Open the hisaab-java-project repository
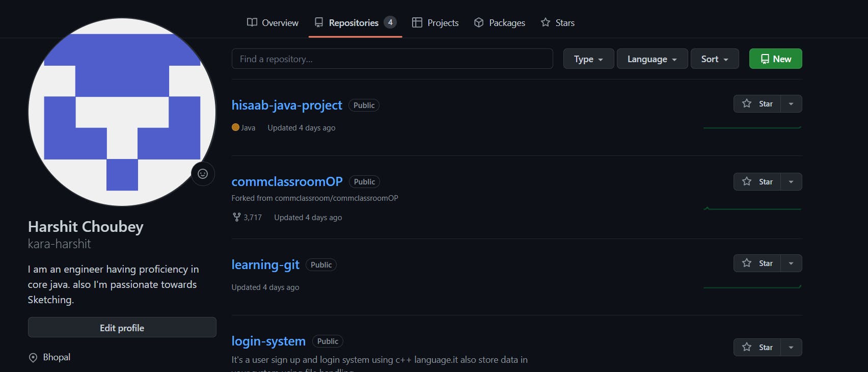Screen dimensions: 868x372 287,105
